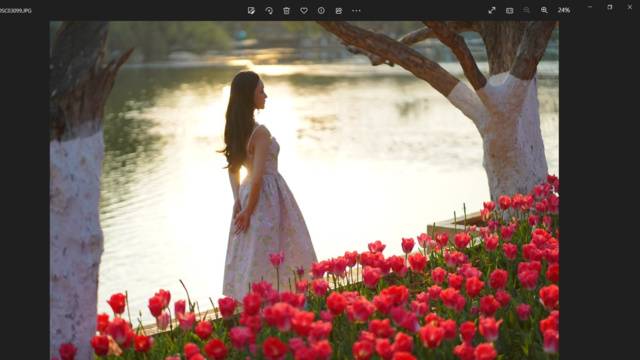Minimize the Photos window
640x360 pixels.
[x=590, y=7]
